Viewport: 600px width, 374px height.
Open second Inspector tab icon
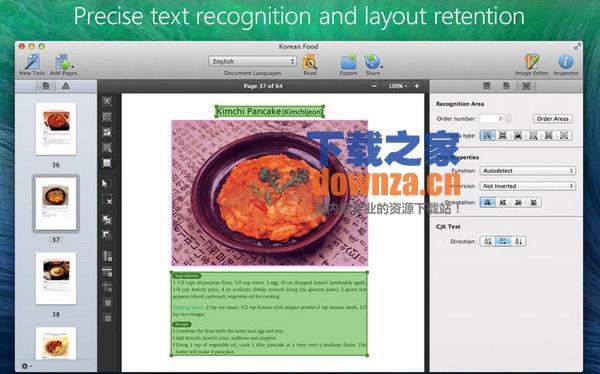click(506, 86)
